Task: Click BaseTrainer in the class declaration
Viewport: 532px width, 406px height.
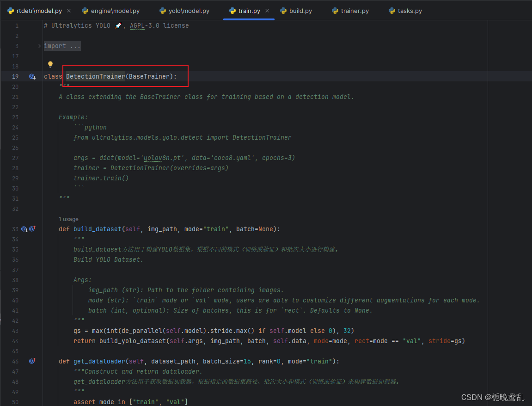Action: click(149, 76)
